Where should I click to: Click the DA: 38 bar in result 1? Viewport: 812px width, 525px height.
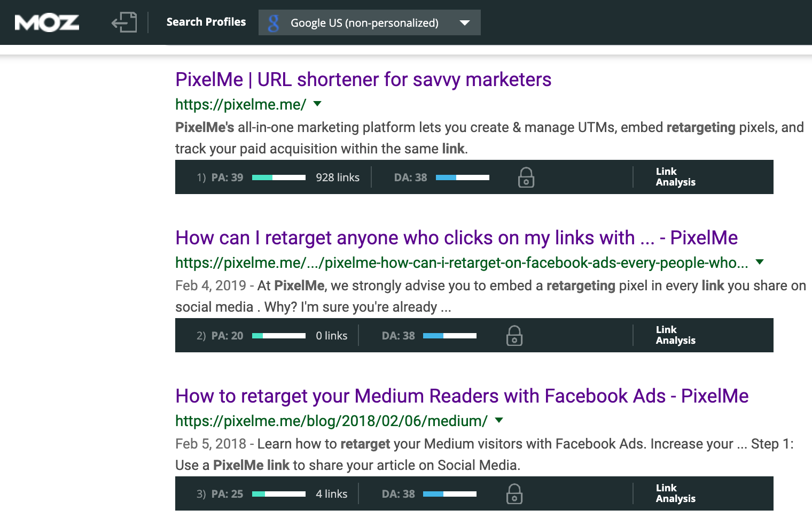point(463,177)
